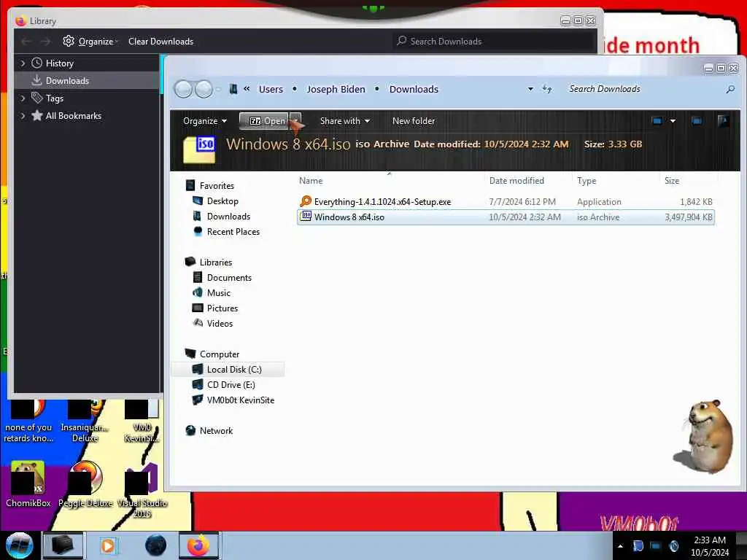Select Libraries in the navigation pane
The width and height of the screenshot is (747, 560).
tap(216, 262)
